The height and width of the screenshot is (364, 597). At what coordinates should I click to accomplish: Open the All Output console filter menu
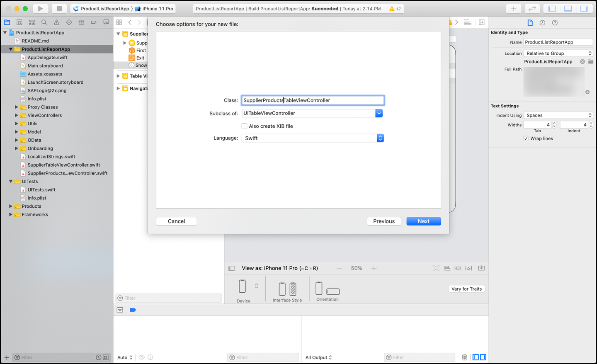click(319, 357)
